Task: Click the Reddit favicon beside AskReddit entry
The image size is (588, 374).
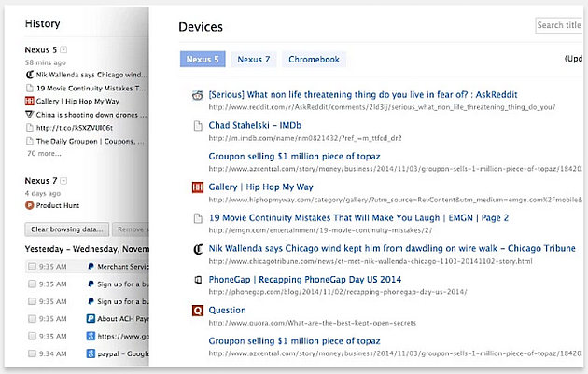Action: (x=197, y=95)
